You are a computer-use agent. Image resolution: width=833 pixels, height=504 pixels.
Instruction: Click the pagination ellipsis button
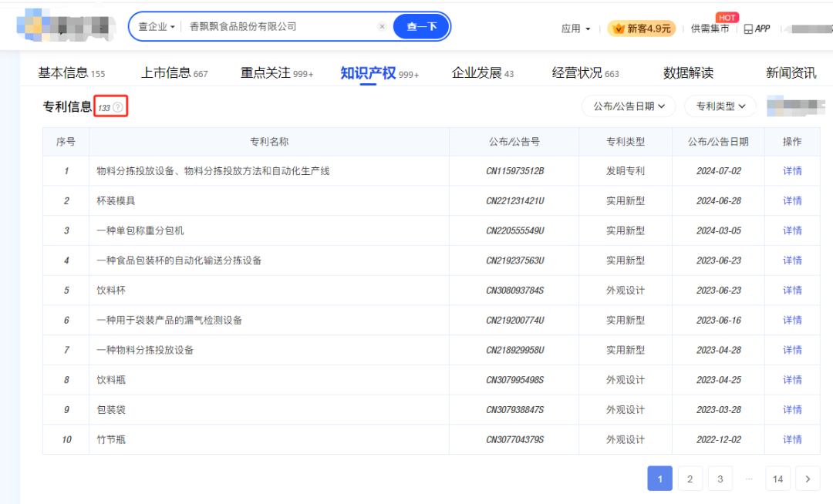click(x=749, y=479)
